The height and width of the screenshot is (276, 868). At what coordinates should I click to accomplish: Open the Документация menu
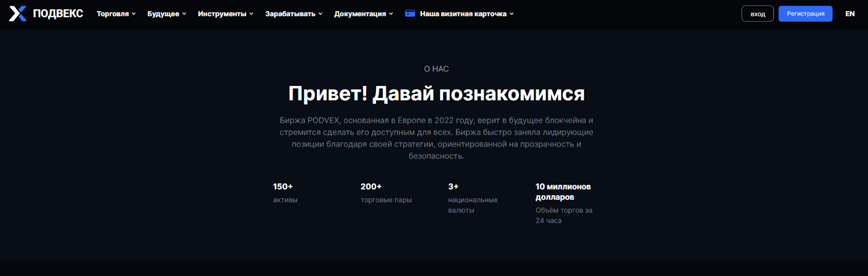point(360,14)
